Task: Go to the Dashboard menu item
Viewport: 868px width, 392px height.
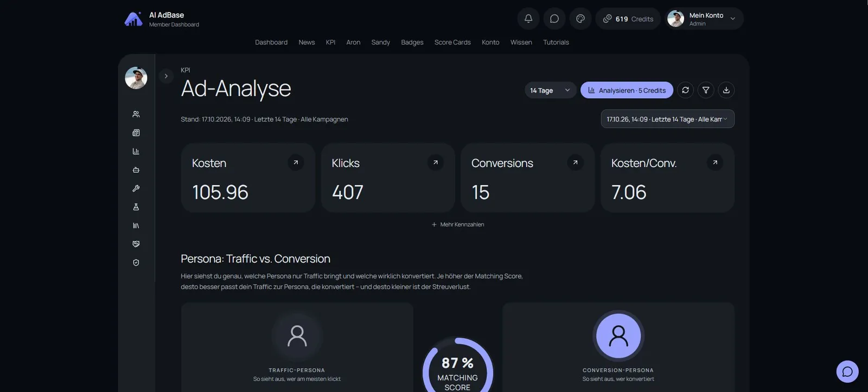Action: coord(271,42)
